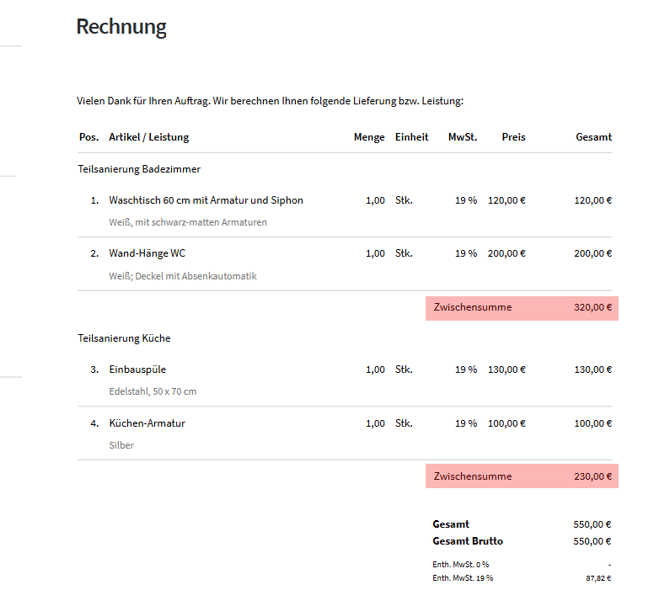Click the Küchen-Armatur item name

(x=147, y=423)
